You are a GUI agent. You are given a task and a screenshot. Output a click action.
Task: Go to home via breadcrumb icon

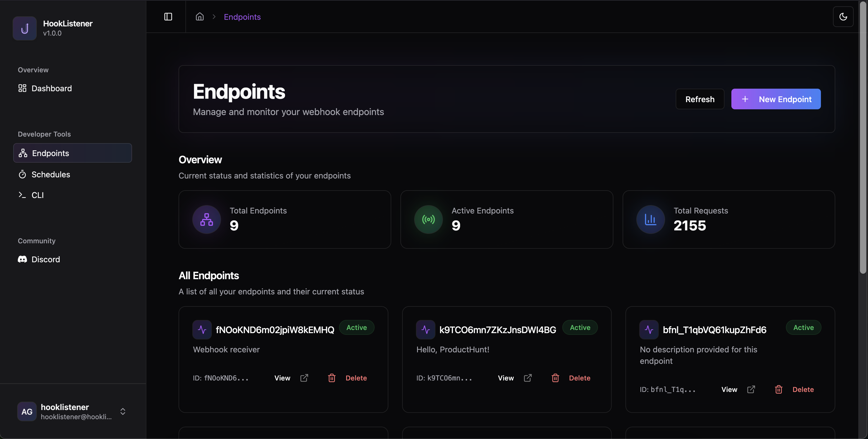(x=200, y=17)
